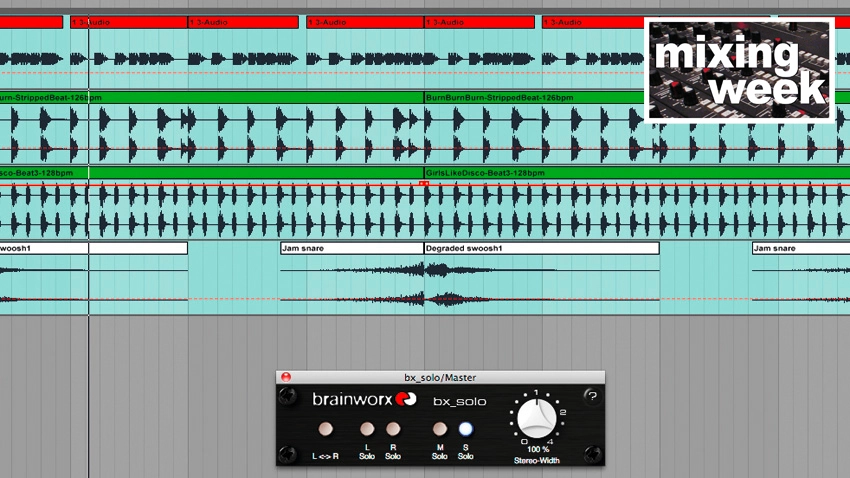The image size is (850, 478).
Task: Close the bx_solo/Master plugin window
Action: [x=286, y=377]
